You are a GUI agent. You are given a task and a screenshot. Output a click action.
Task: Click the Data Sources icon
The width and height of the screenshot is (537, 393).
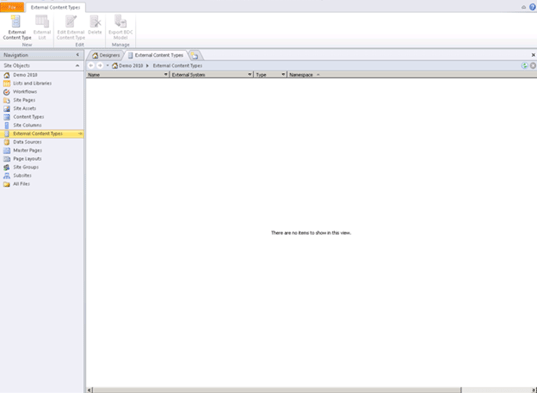click(7, 142)
